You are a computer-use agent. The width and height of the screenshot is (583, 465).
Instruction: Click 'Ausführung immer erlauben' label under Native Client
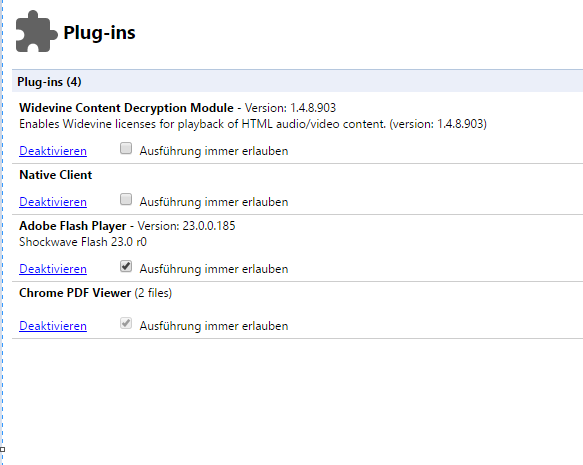214,202
